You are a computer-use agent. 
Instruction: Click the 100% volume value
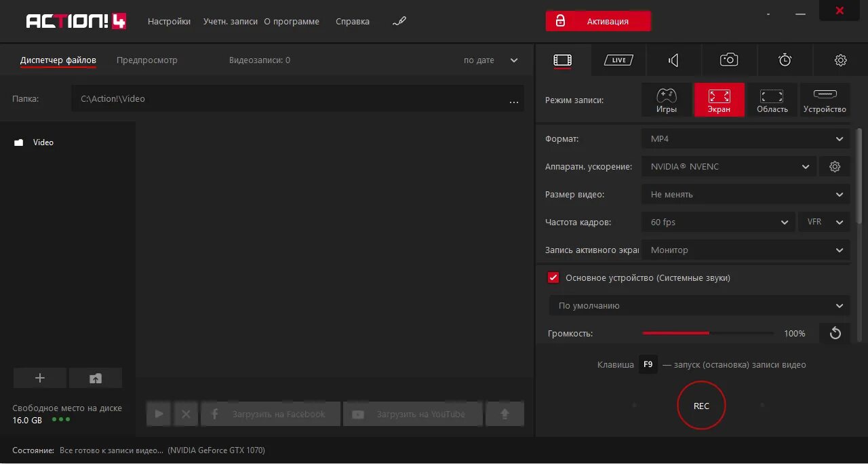point(795,334)
